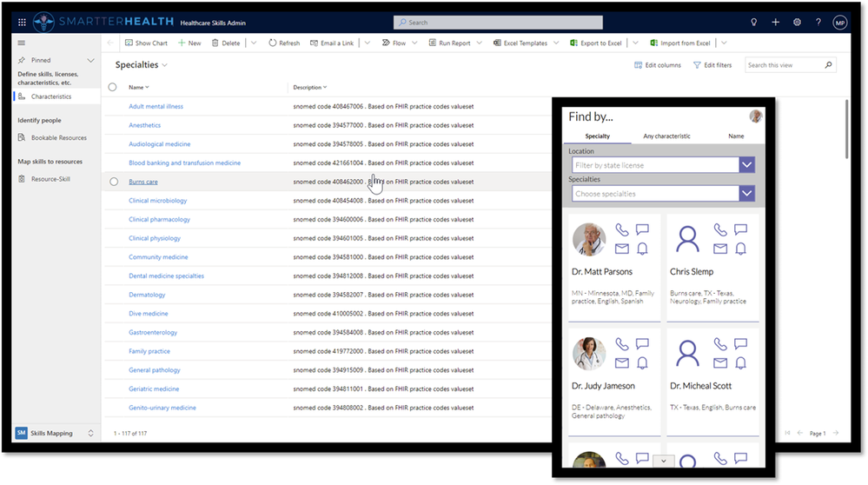The width and height of the screenshot is (868, 485).
Task: Open the lightbulb assistant icon
Action: [753, 23]
